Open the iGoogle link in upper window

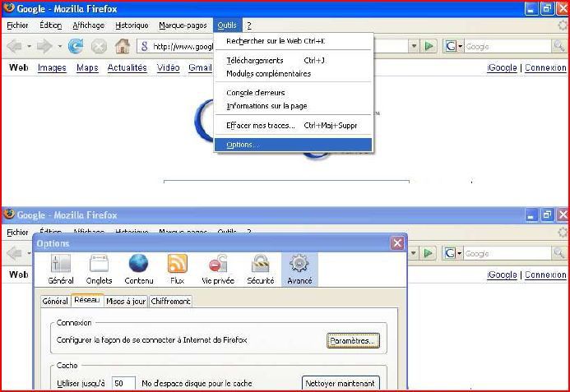coord(502,67)
